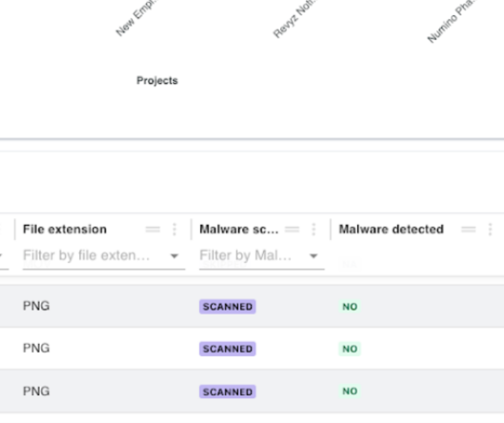504x423 pixels.
Task: Click the Malware detected column drag handle
Action: 469,230
